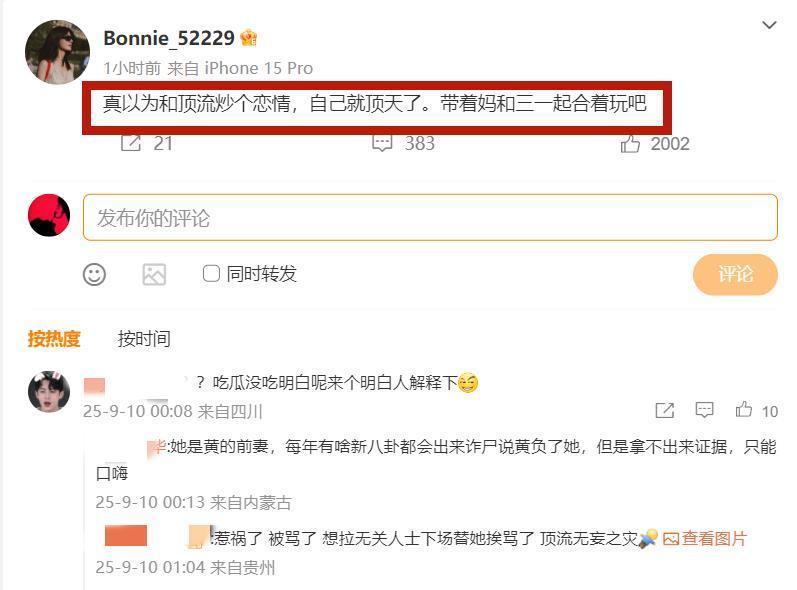Focus the 发布你的评论 input box

point(430,218)
